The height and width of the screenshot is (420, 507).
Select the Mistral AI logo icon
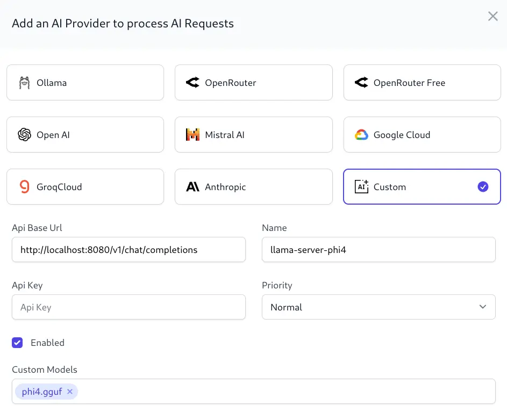pos(192,134)
